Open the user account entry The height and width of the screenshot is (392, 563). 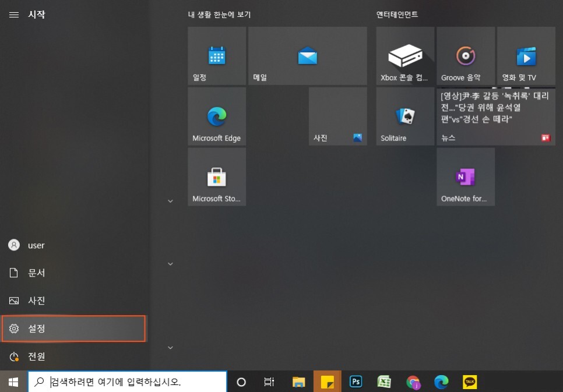[73, 245]
